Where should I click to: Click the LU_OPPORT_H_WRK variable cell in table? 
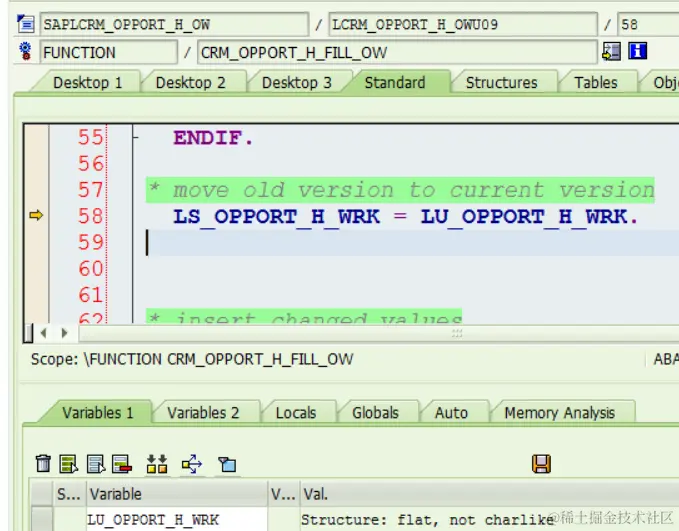click(x=177, y=519)
